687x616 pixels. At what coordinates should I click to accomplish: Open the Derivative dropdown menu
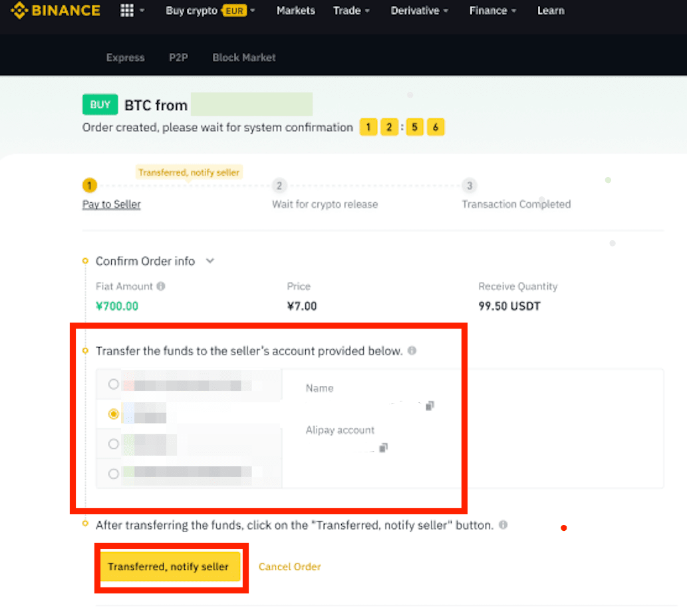click(x=419, y=11)
